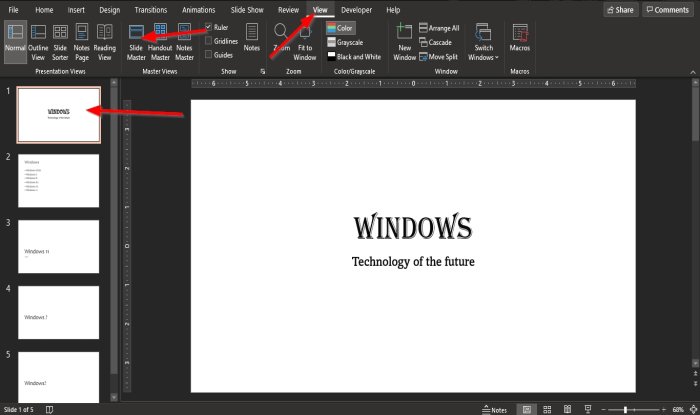Viewport: 700px width, 415px height.
Task: Turn on the Guides checkbox
Action: click(x=208, y=55)
